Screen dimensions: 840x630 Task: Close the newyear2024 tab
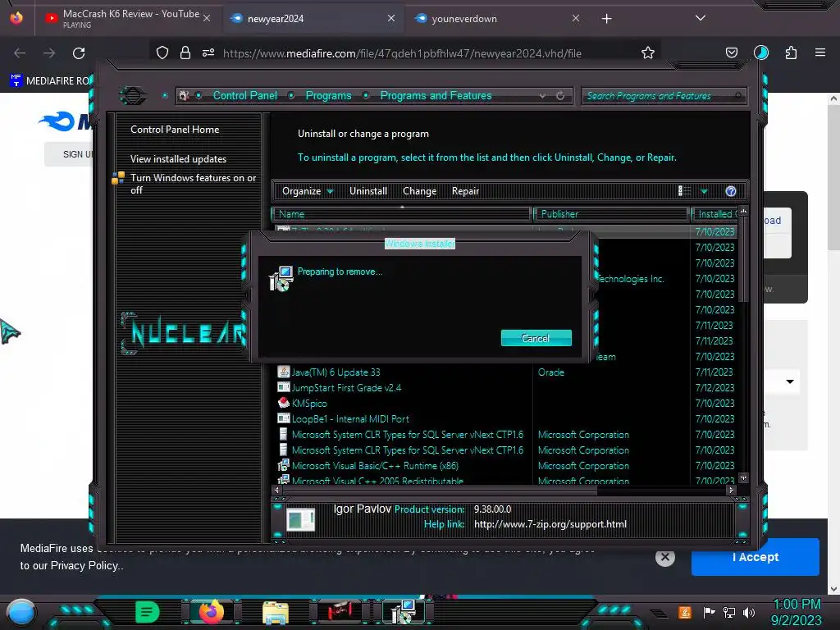click(391, 18)
